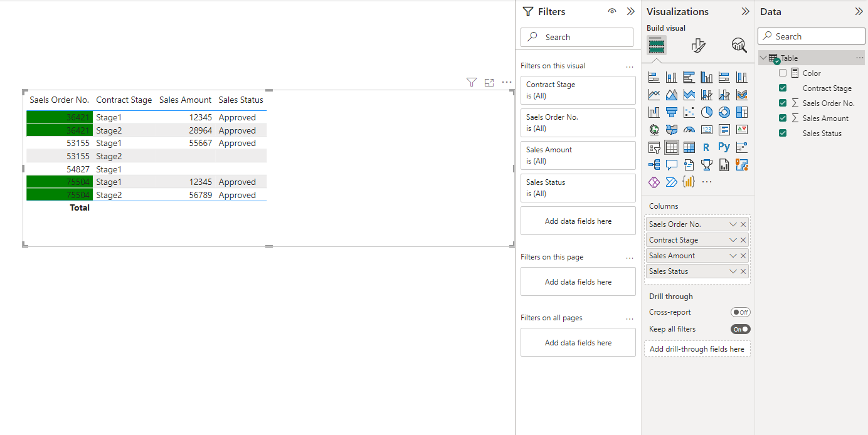Expand the Sales Amount filter card
The width and height of the screenshot is (868, 435).
click(x=578, y=155)
